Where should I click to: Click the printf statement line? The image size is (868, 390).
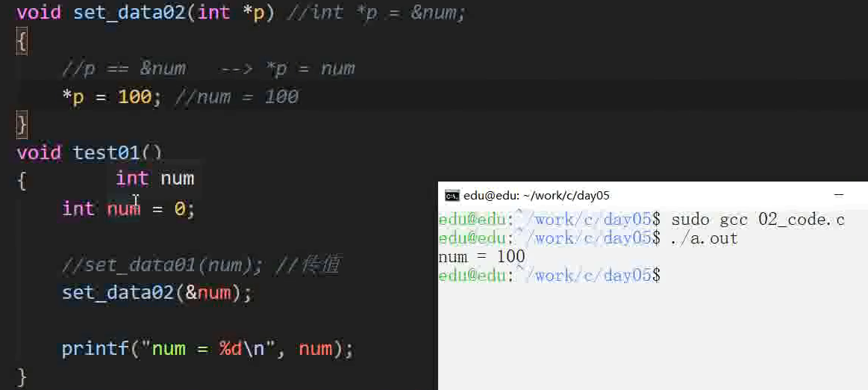207,349
